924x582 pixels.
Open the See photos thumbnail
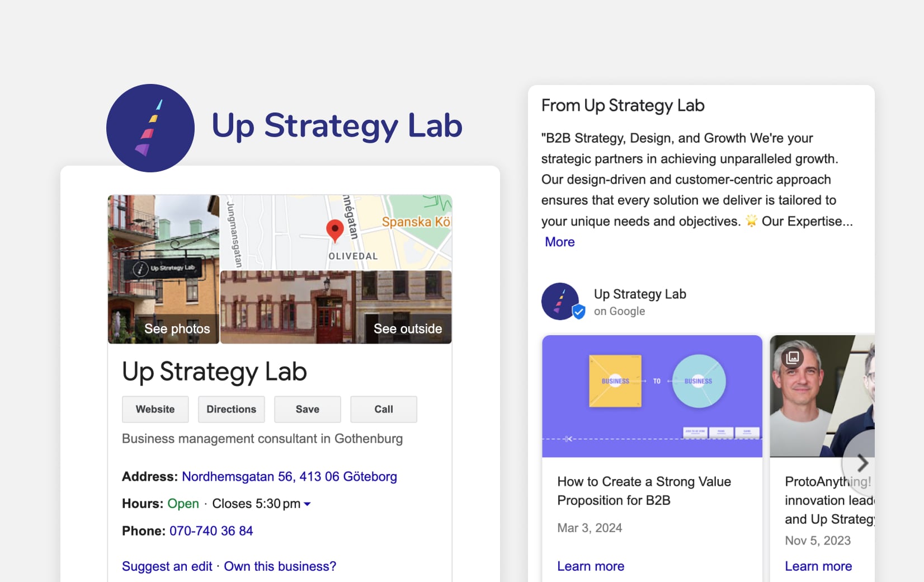(x=163, y=269)
